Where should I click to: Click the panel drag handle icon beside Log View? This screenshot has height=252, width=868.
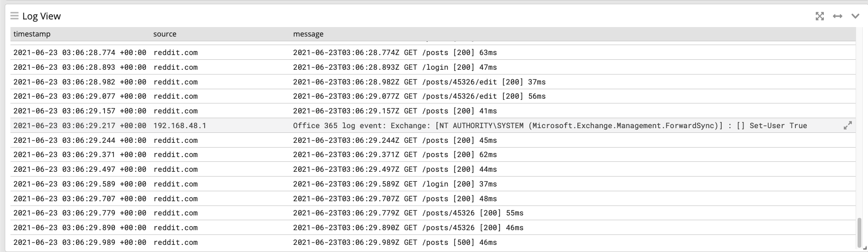[14, 16]
